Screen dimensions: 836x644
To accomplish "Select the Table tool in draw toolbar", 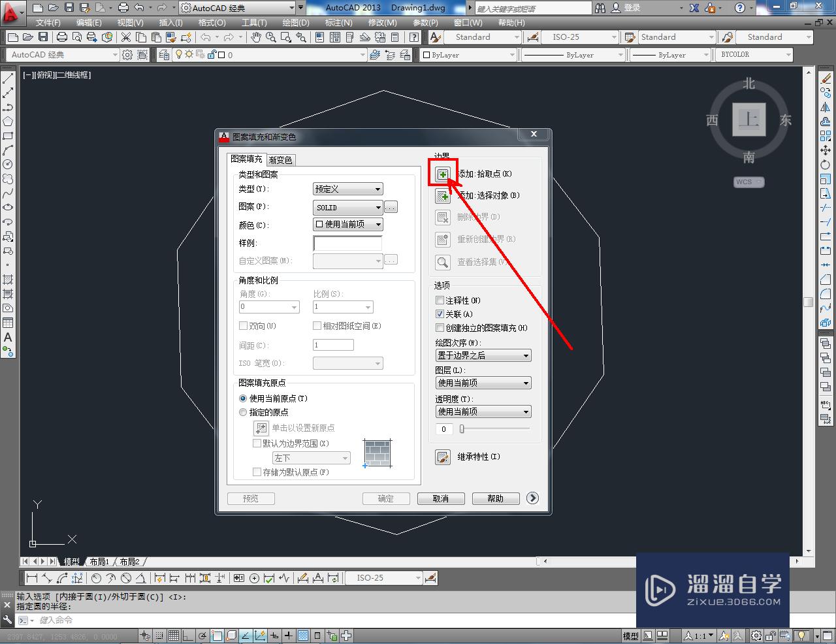I will pyautogui.click(x=8, y=323).
